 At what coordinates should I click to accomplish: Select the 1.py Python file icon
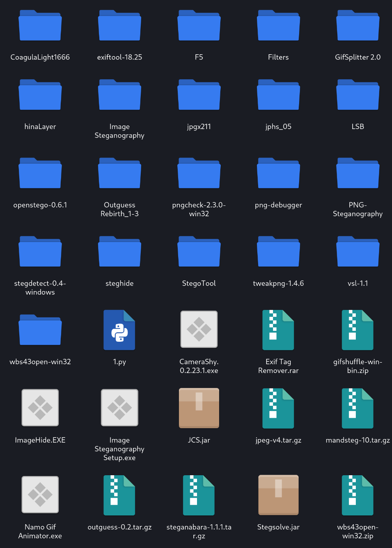(x=119, y=330)
